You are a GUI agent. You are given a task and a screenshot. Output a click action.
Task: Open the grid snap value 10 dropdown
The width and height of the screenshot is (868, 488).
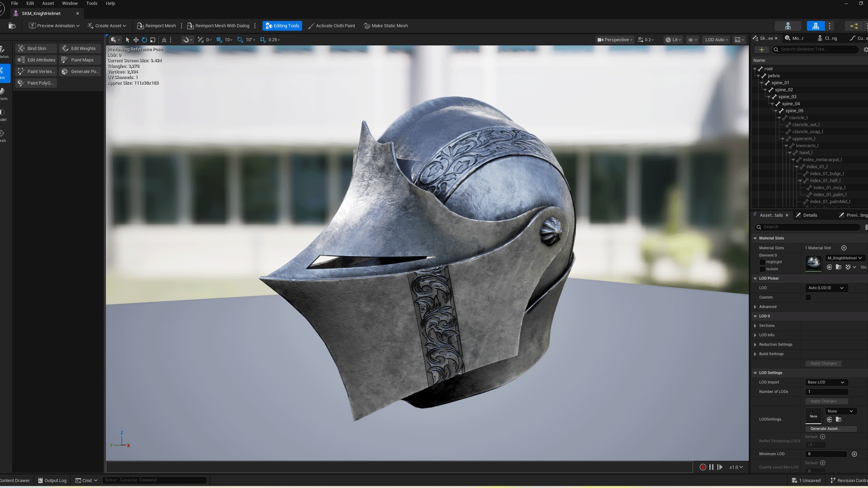[x=229, y=40]
